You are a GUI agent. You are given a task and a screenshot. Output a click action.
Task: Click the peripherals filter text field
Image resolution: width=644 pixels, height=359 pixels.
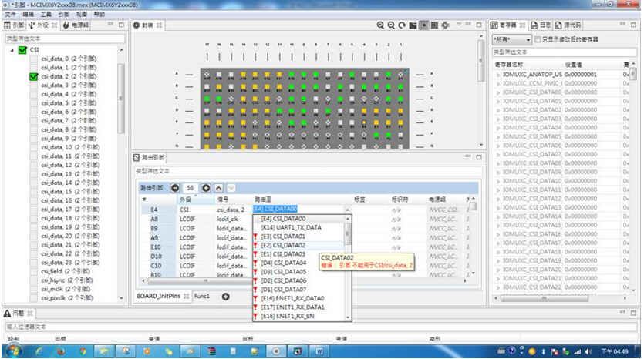(65, 39)
